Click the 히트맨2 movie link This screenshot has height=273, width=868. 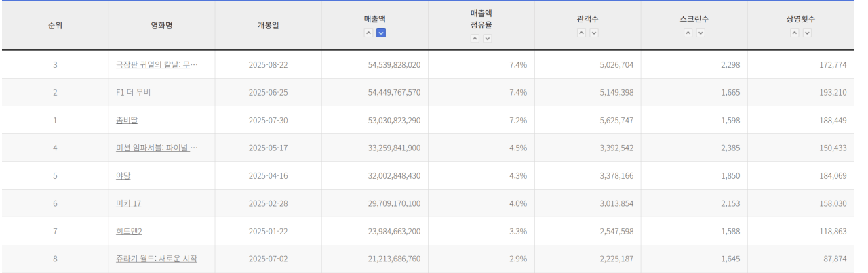point(129,231)
